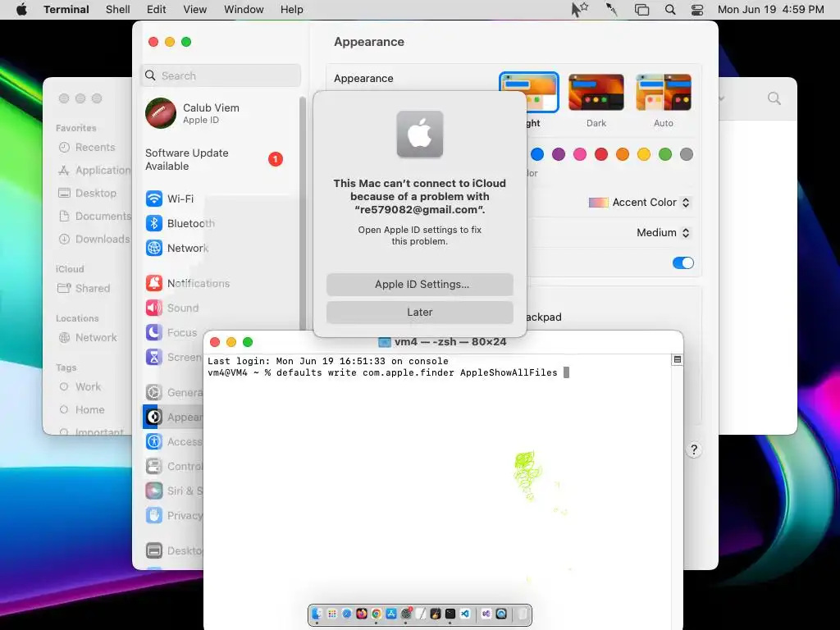This screenshot has height=630, width=840.
Task: Open the Screen Time hourglass icon
Action: point(154,357)
